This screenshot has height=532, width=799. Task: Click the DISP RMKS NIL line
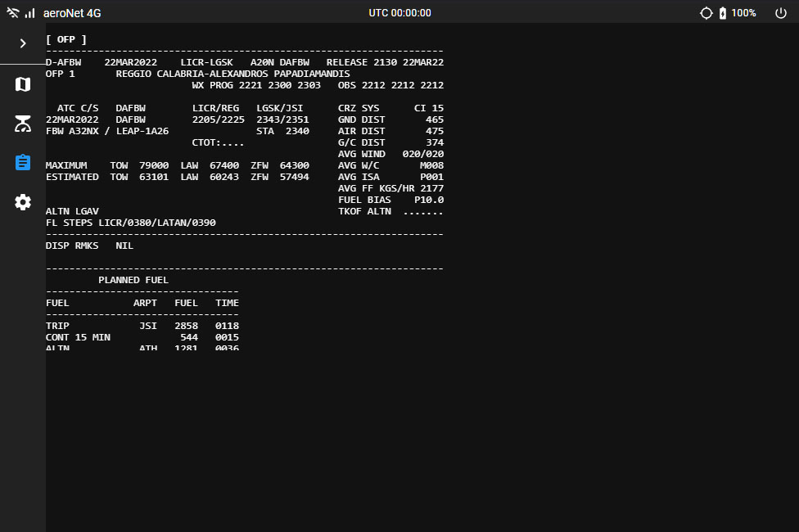pos(89,246)
